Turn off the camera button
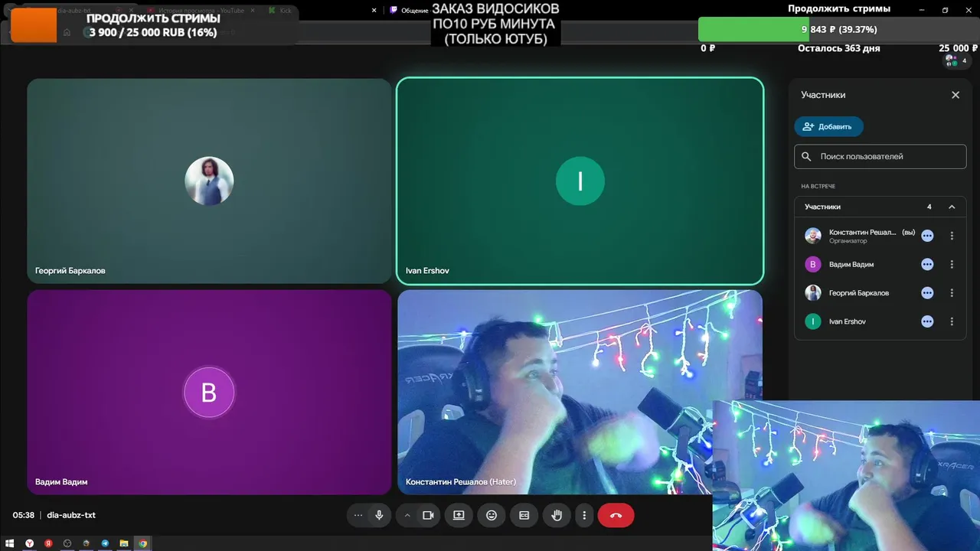The image size is (980, 551). pyautogui.click(x=428, y=516)
